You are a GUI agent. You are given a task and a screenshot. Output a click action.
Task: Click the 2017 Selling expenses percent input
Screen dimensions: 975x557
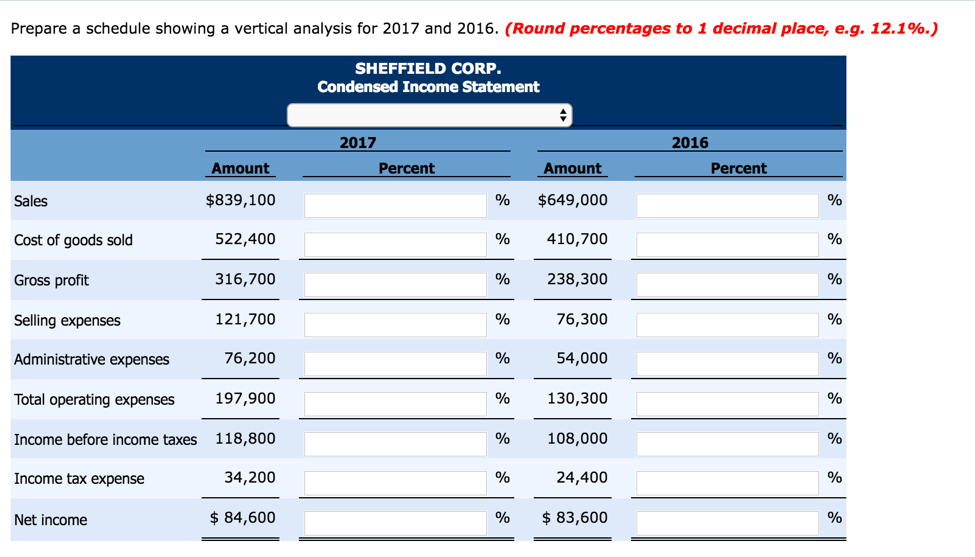coord(395,323)
